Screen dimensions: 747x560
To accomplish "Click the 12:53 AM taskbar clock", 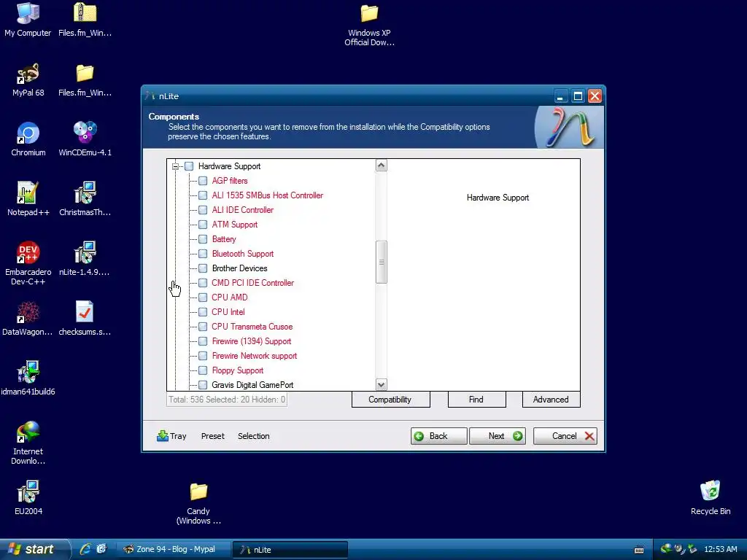I will click(x=720, y=549).
